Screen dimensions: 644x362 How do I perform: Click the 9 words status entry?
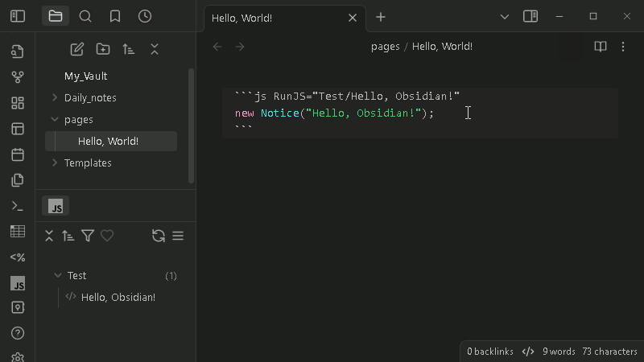(559, 352)
